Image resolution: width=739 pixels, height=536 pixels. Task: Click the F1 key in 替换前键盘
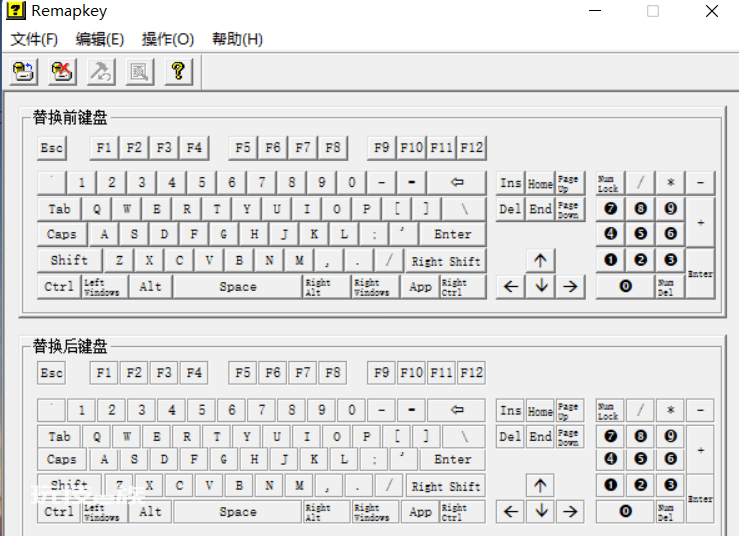click(104, 148)
